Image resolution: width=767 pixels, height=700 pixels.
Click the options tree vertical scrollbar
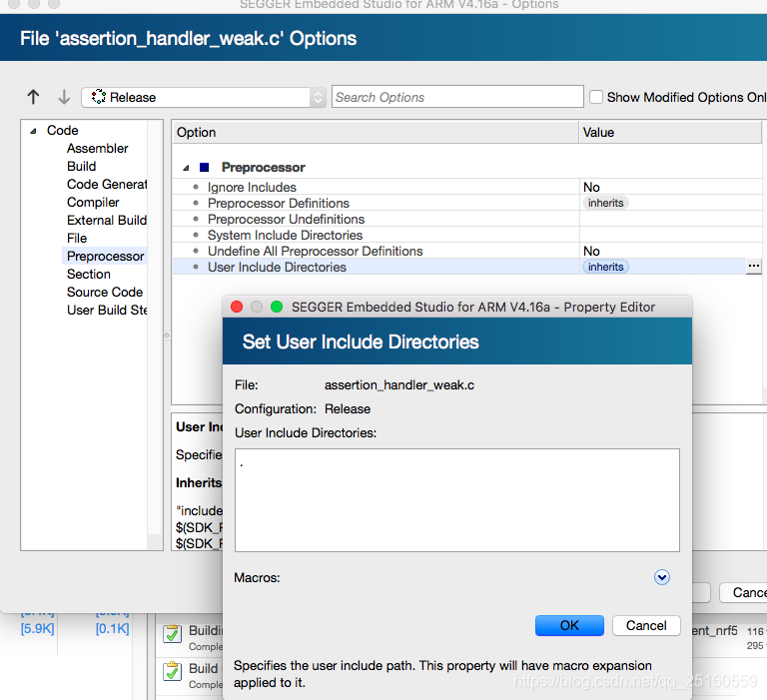click(x=155, y=335)
